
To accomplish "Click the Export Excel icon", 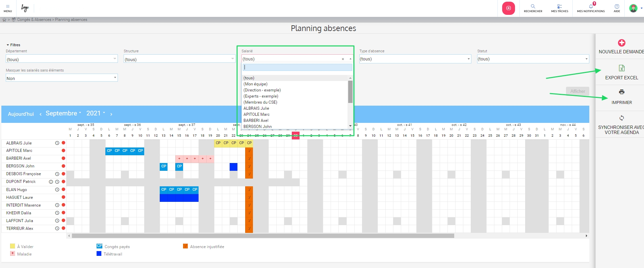I will (x=621, y=68).
